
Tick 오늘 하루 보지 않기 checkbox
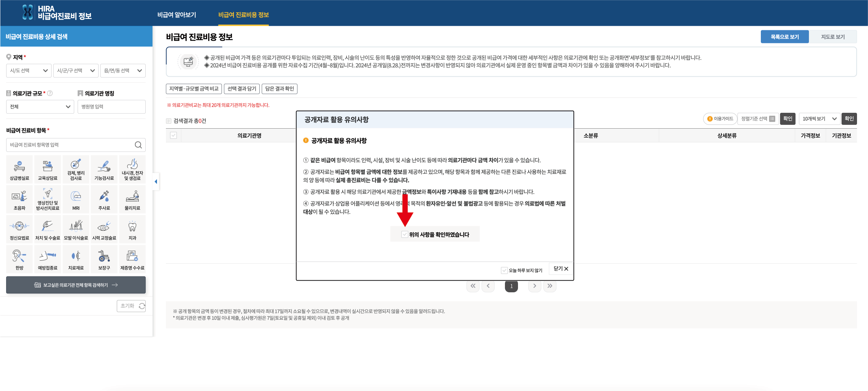click(504, 270)
